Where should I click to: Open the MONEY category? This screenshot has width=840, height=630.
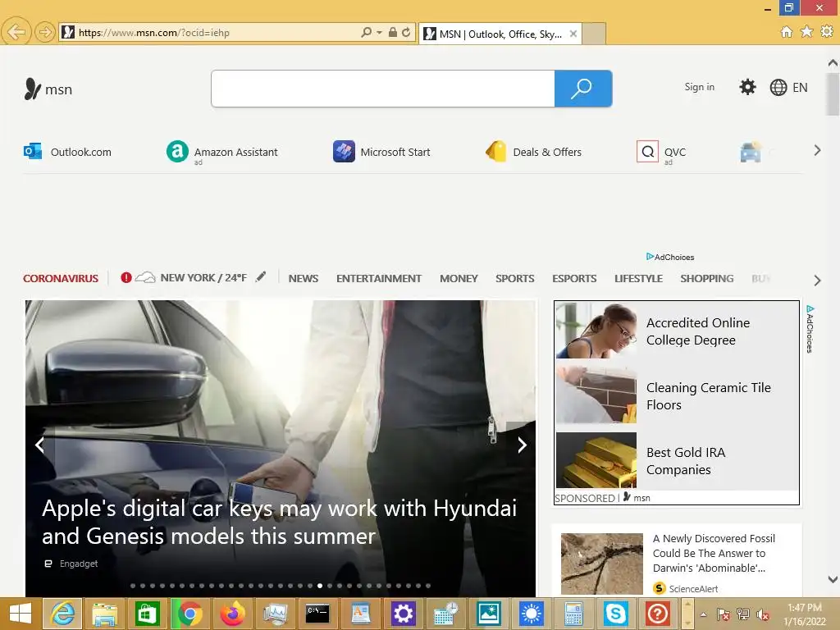(x=459, y=279)
